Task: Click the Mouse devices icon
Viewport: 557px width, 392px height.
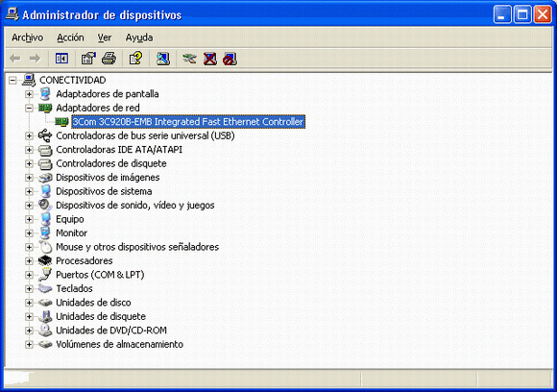Action: coord(45,247)
